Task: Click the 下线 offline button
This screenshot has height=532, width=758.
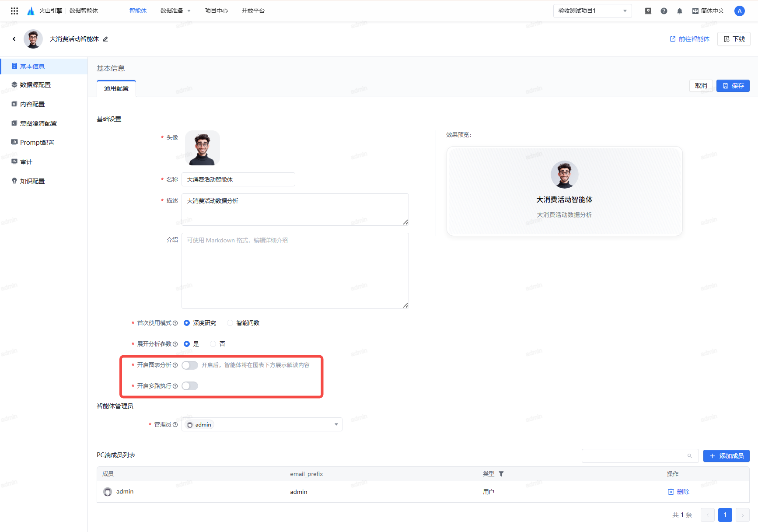Action: (734, 39)
